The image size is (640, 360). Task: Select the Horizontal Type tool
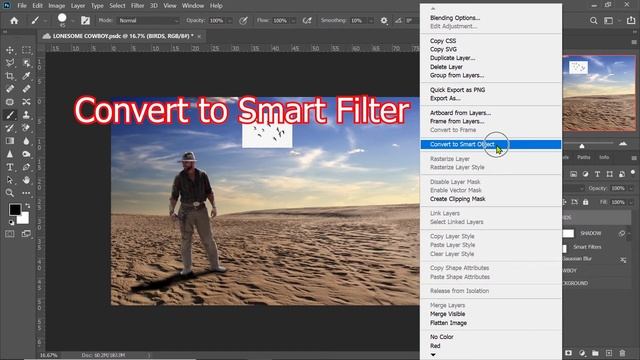[10, 167]
